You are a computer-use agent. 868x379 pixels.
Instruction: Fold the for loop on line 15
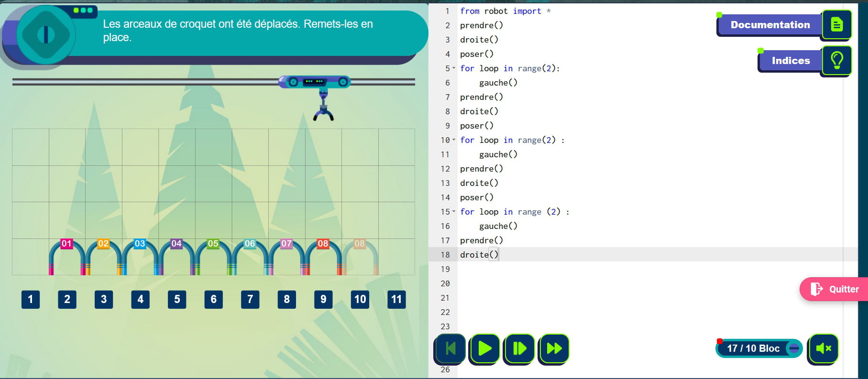[x=454, y=212]
